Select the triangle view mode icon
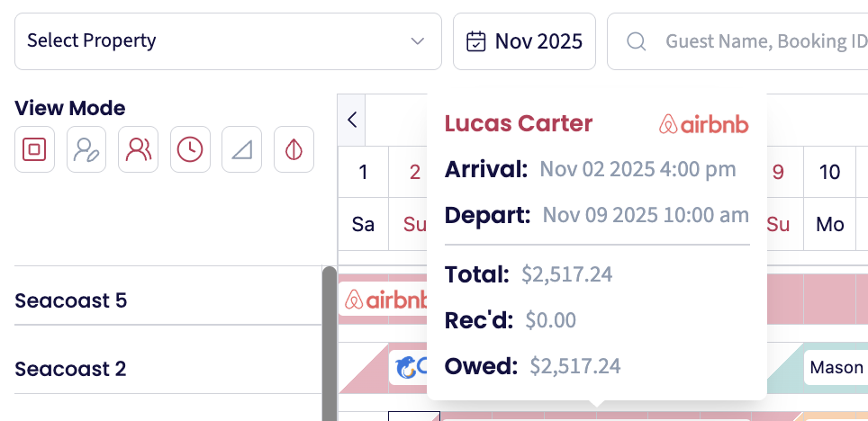Image resolution: width=868 pixels, height=421 pixels. tap(241, 149)
